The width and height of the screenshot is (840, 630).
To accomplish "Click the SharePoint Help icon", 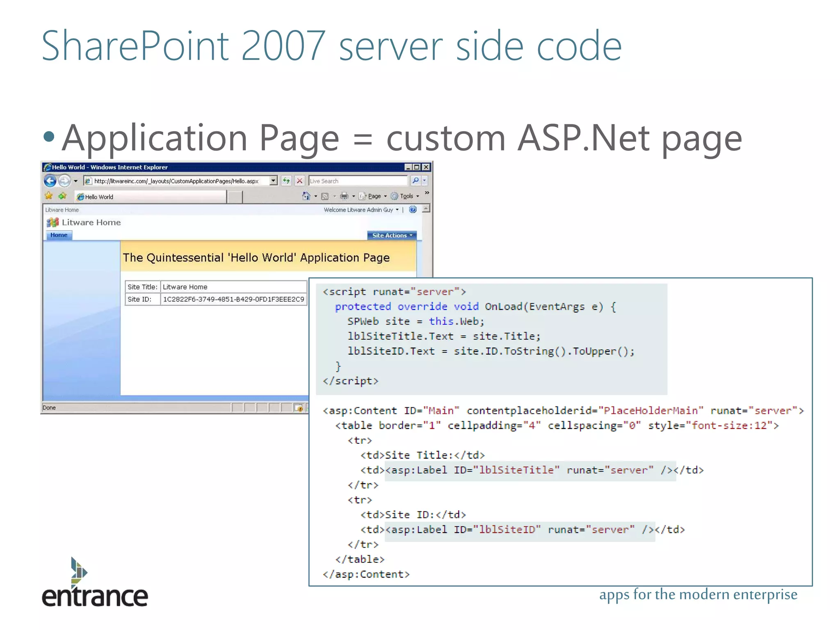I will (413, 210).
